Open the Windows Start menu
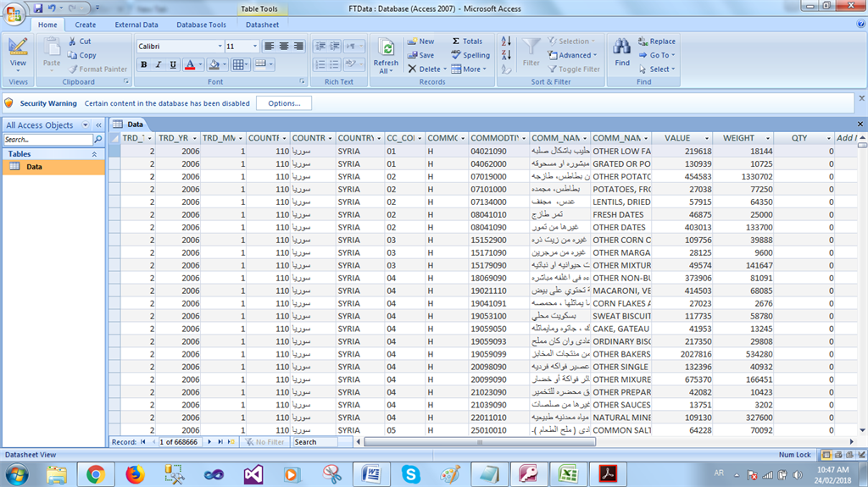 point(17,475)
